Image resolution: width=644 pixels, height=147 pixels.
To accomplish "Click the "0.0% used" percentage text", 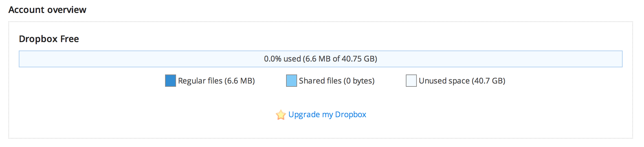I will coord(282,59).
